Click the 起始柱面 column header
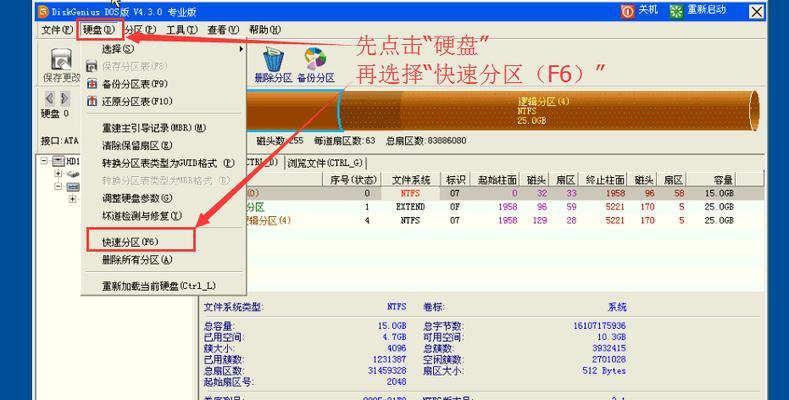The height and width of the screenshot is (400, 789). (x=497, y=180)
